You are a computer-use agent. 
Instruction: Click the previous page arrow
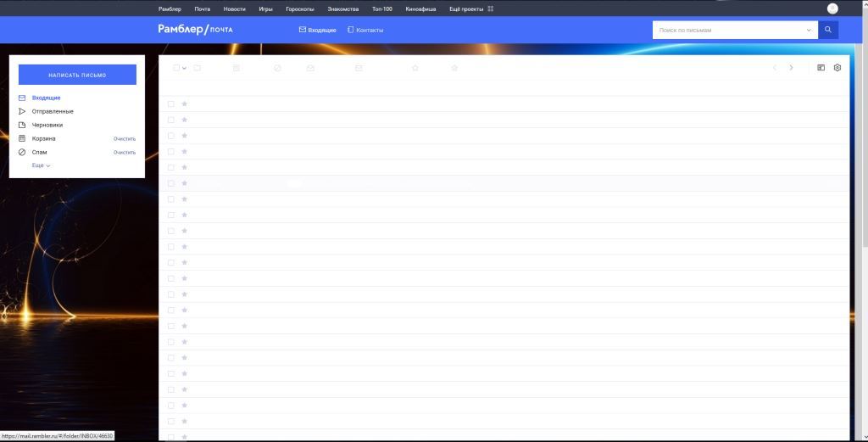click(775, 68)
